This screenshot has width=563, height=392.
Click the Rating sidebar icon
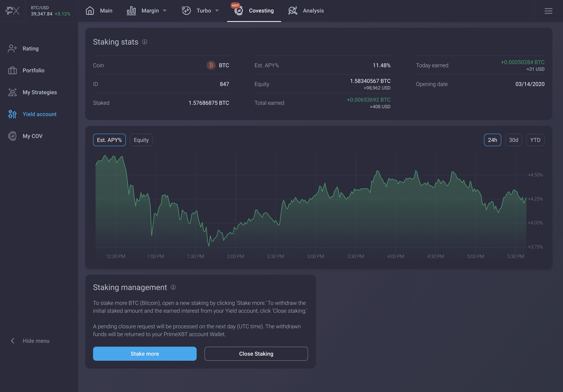(12, 48)
